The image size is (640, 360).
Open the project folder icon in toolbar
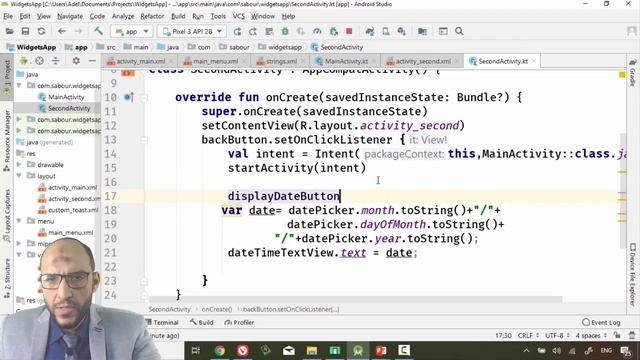9,31
